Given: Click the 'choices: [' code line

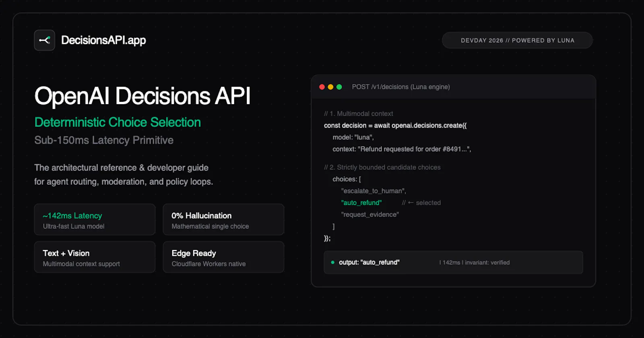Looking at the screenshot, I should (347, 179).
